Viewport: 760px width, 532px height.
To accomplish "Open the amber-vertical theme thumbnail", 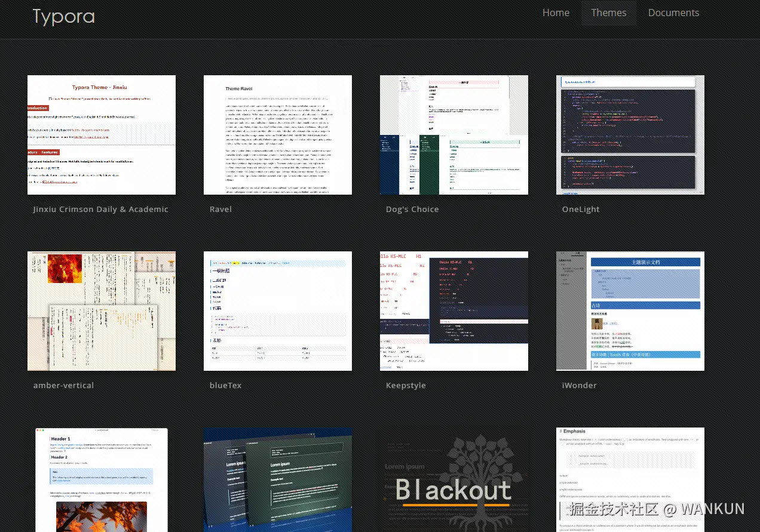I will coord(102,311).
